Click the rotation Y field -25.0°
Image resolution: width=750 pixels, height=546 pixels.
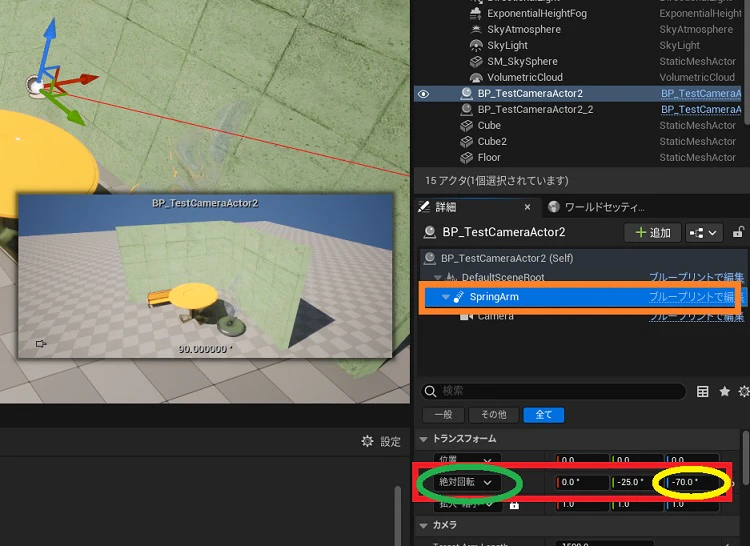[635, 482]
